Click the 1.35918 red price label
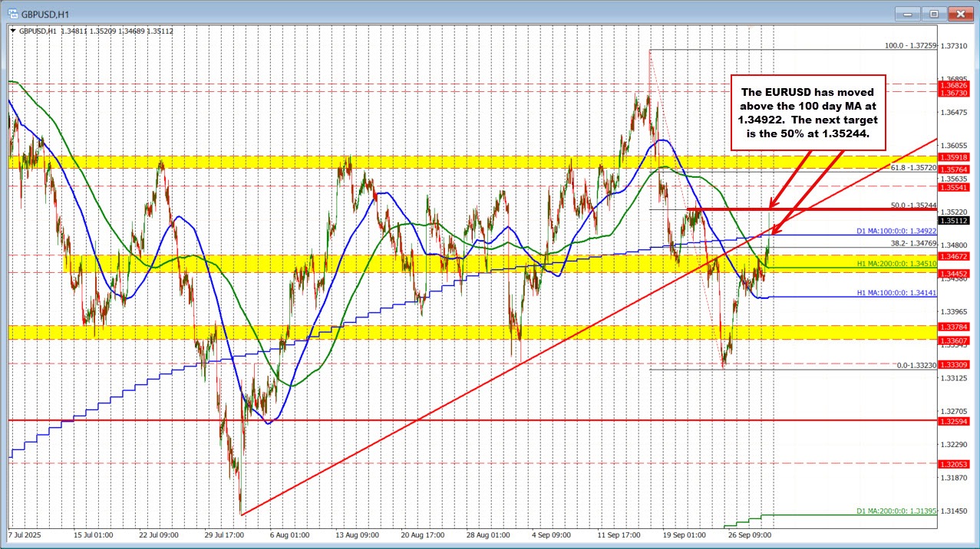 (955, 157)
